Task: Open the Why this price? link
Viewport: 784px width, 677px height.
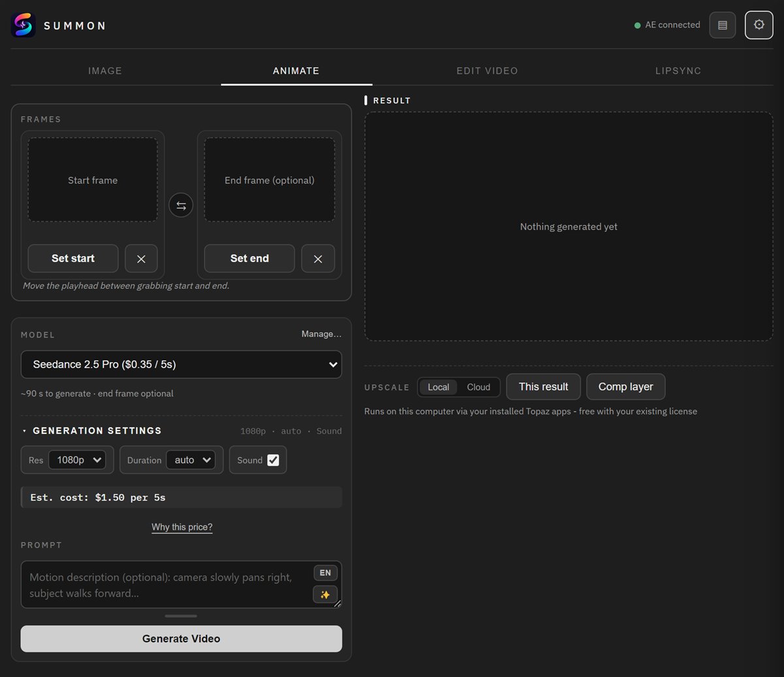Action: click(x=182, y=527)
